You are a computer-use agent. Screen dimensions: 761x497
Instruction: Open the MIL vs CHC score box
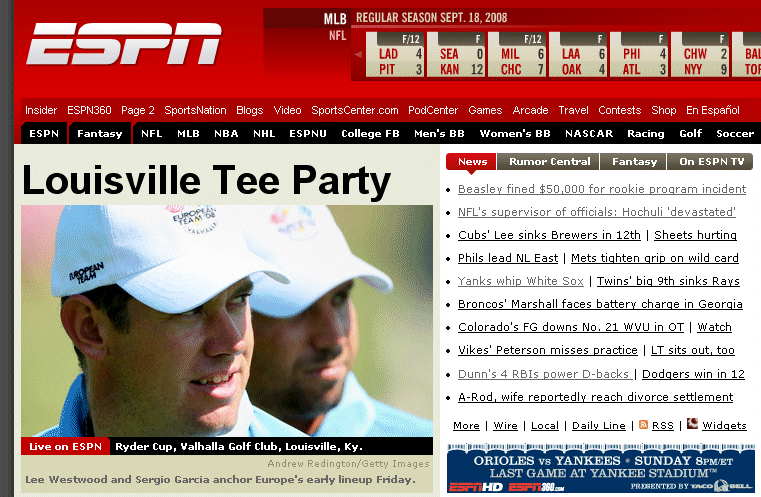(517, 54)
